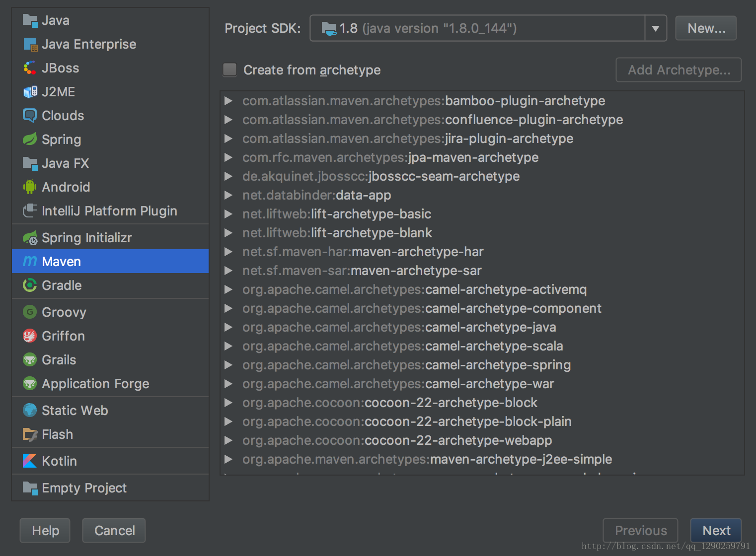
Task: Select cocoon-22-archetype-block row
Action: pyautogui.click(x=482, y=403)
